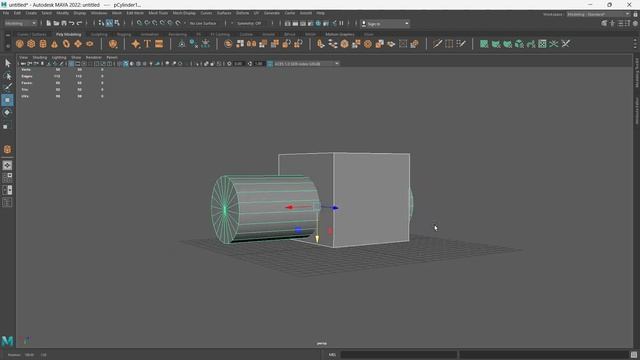Open the viewport Renderer menu
Screen dimensions: 640x360
94,58
